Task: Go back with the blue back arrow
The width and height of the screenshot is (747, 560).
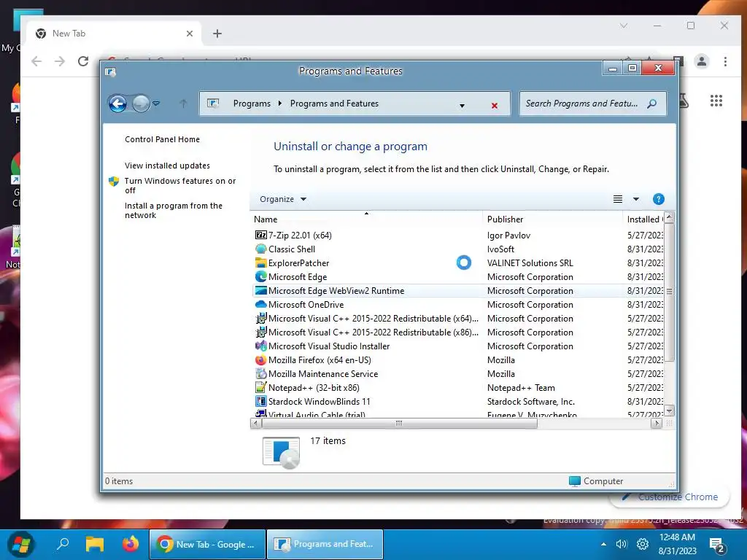Action: [x=117, y=104]
